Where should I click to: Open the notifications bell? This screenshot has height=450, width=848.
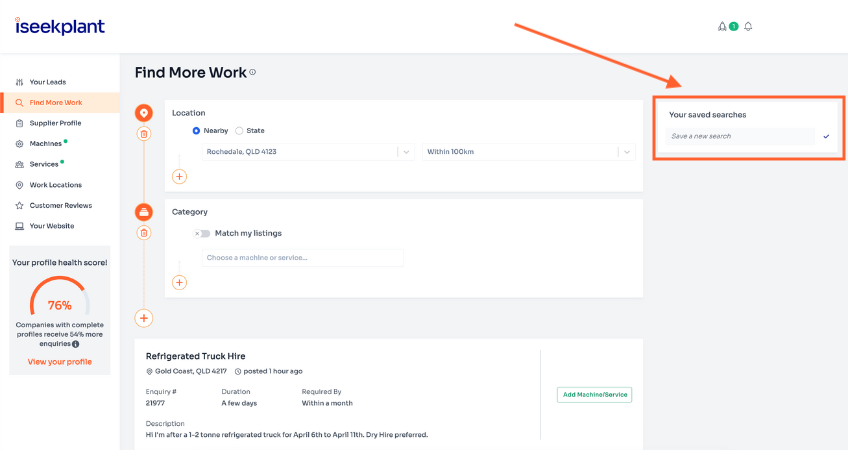click(748, 27)
